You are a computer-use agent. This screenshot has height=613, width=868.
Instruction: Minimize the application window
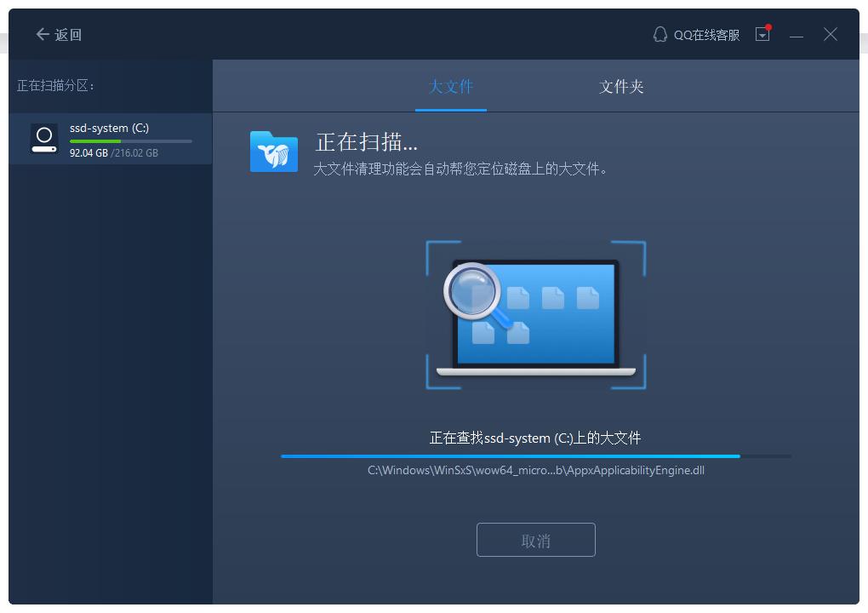point(797,35)
